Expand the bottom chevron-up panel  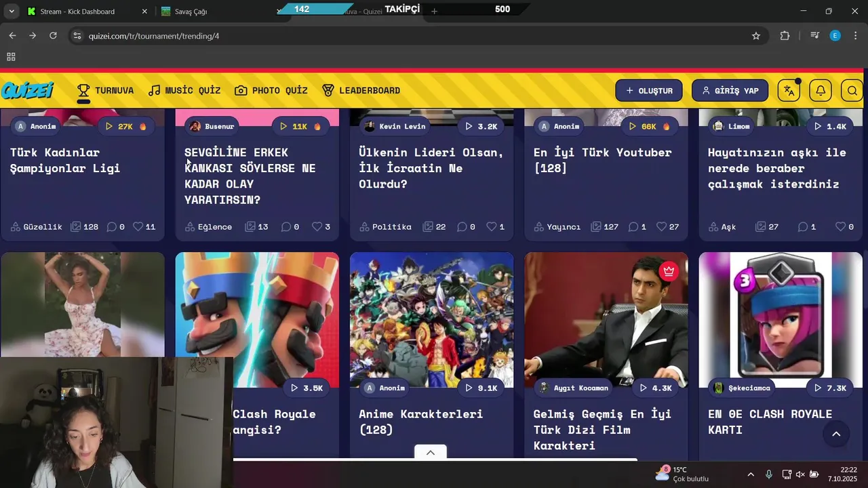tap(430, 452)
